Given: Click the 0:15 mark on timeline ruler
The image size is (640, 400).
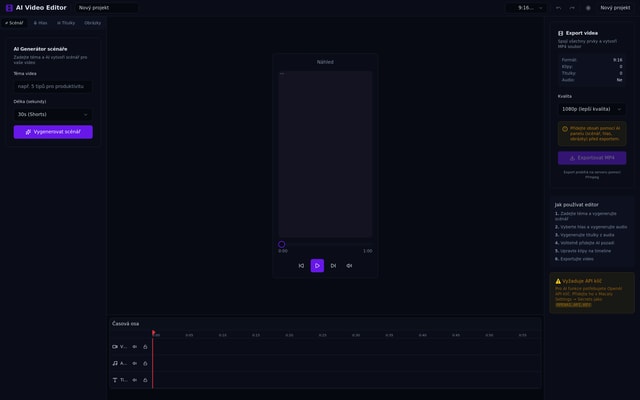Looking at the screenshot, I should pos(256,335).
